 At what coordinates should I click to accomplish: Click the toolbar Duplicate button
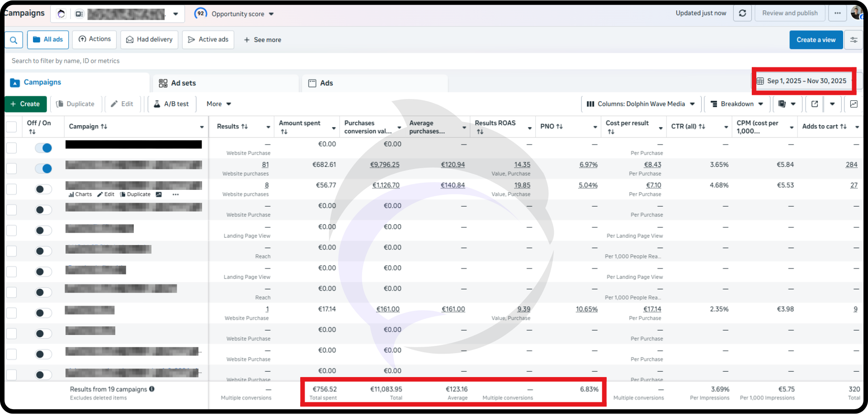coord(75,104)
